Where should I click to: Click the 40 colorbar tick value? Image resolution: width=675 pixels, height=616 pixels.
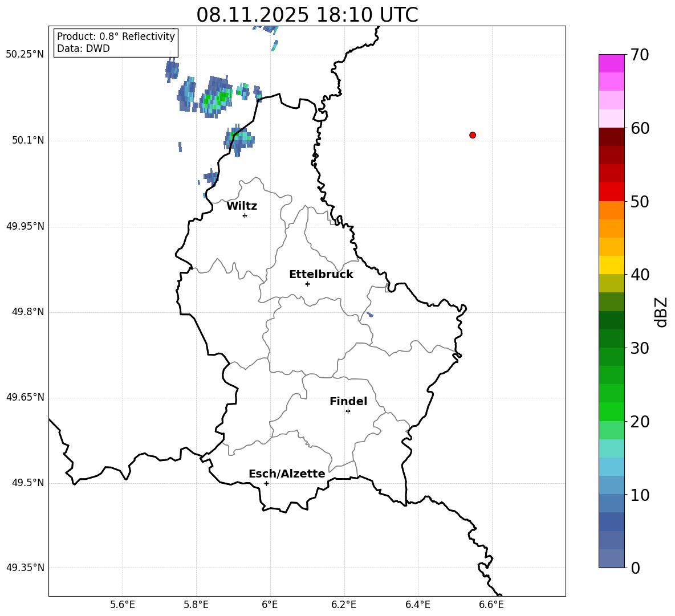click(640, 275)
